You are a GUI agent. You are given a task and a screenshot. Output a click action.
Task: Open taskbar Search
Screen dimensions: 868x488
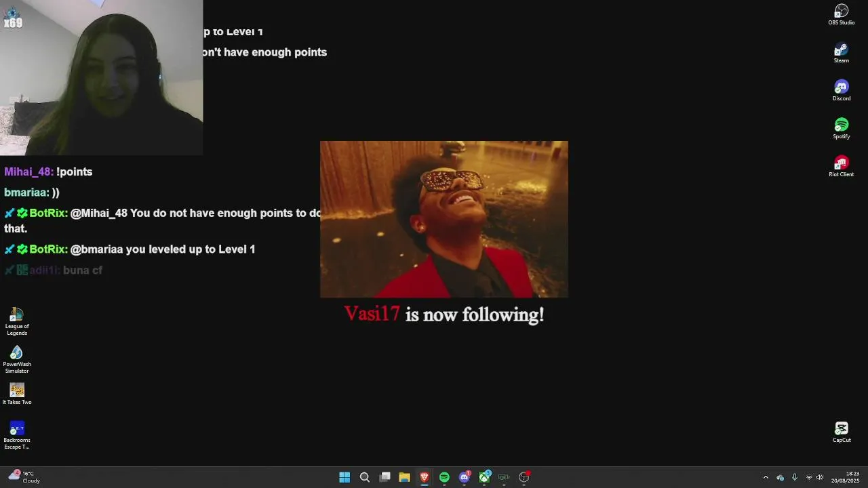click(x=364, y=477)
